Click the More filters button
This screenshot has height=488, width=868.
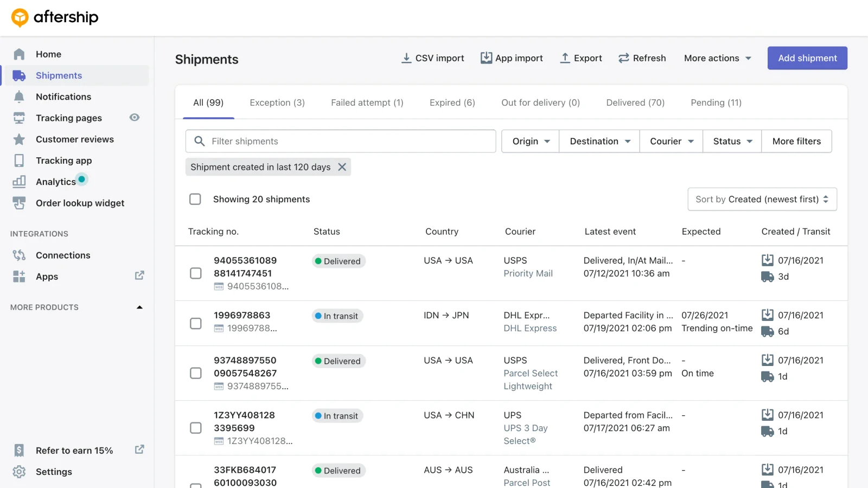(796, 141)
